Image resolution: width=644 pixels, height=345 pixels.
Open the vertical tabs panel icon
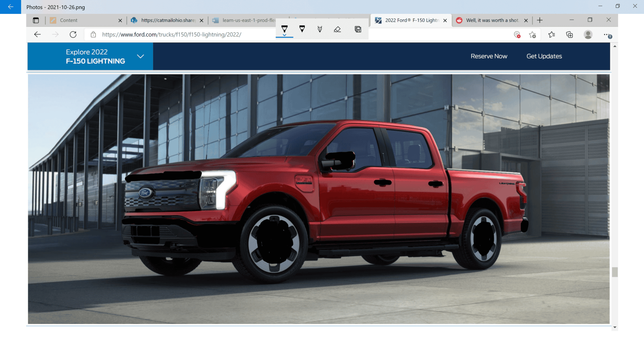36,20
